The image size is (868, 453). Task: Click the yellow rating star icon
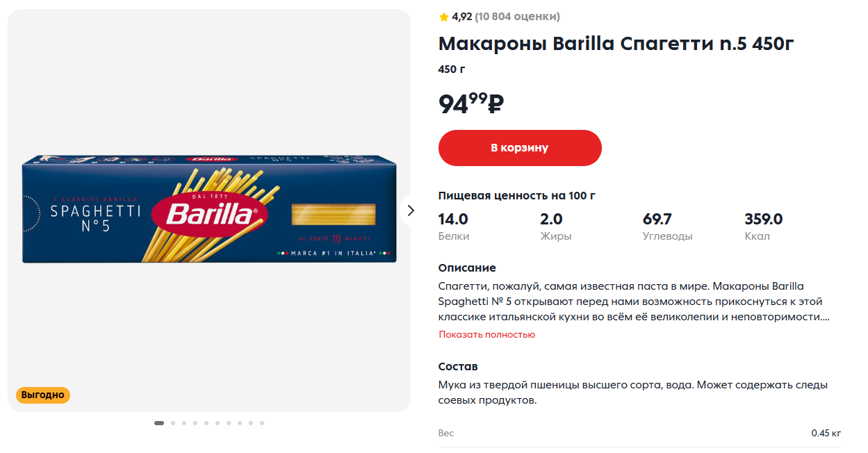tap(444, 17)
